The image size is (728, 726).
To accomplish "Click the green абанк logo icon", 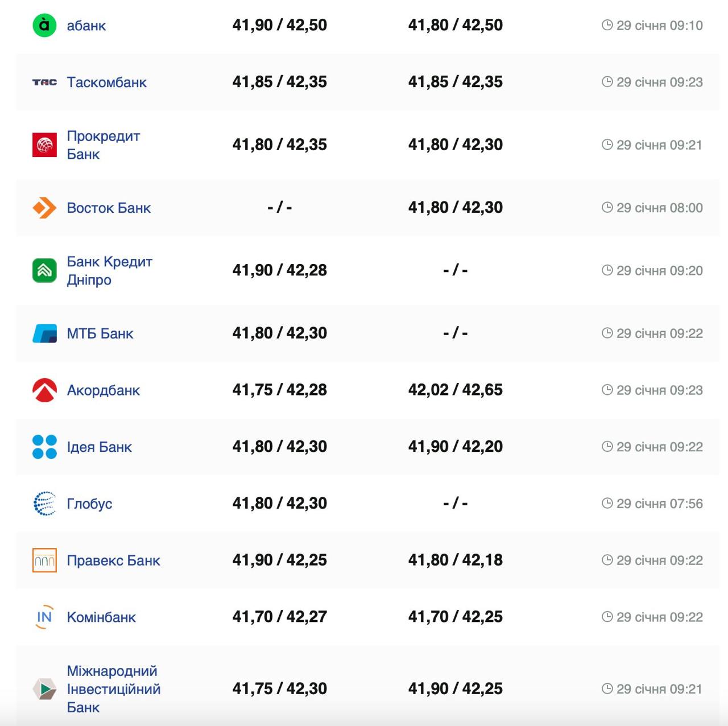I will pyautogui.click(x=44, y=26).
